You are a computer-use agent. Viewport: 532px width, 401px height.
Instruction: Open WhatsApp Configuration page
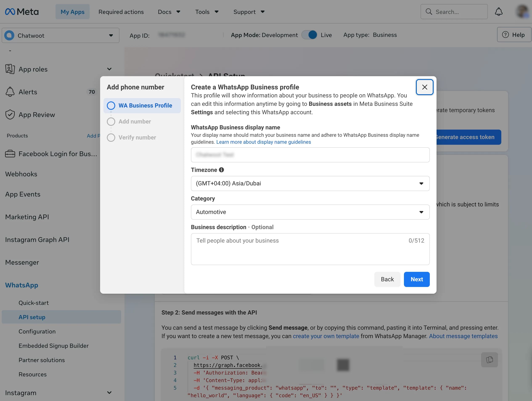tap(37, 331)
